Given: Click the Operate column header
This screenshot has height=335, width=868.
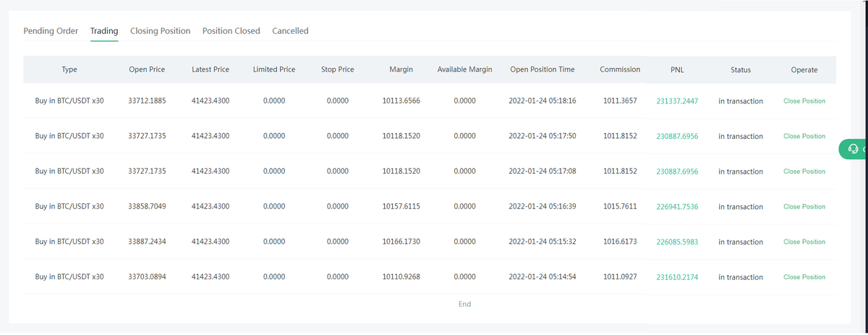Looking at the screenshot, I should pos(804,70).
